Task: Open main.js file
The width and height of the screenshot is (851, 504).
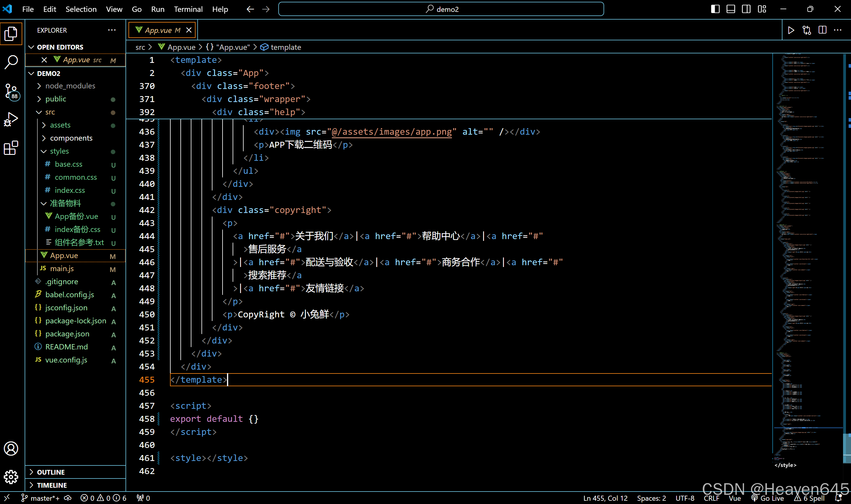Action: point(75,269)
